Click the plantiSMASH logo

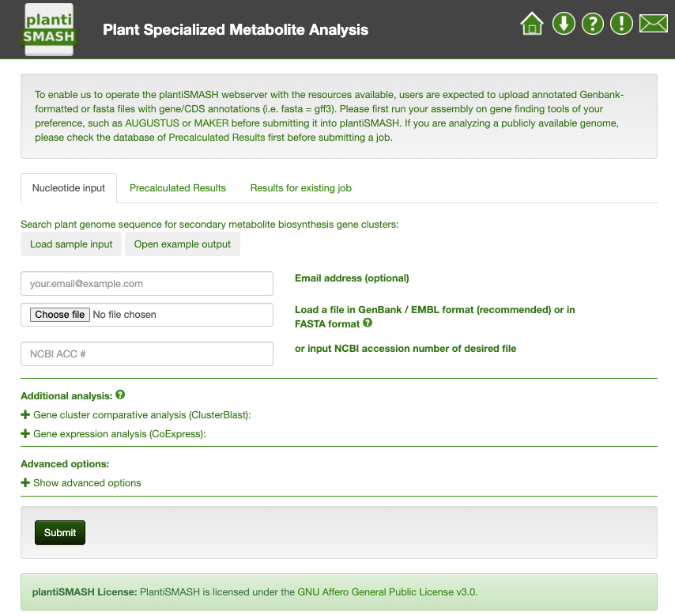click(49, 29)
